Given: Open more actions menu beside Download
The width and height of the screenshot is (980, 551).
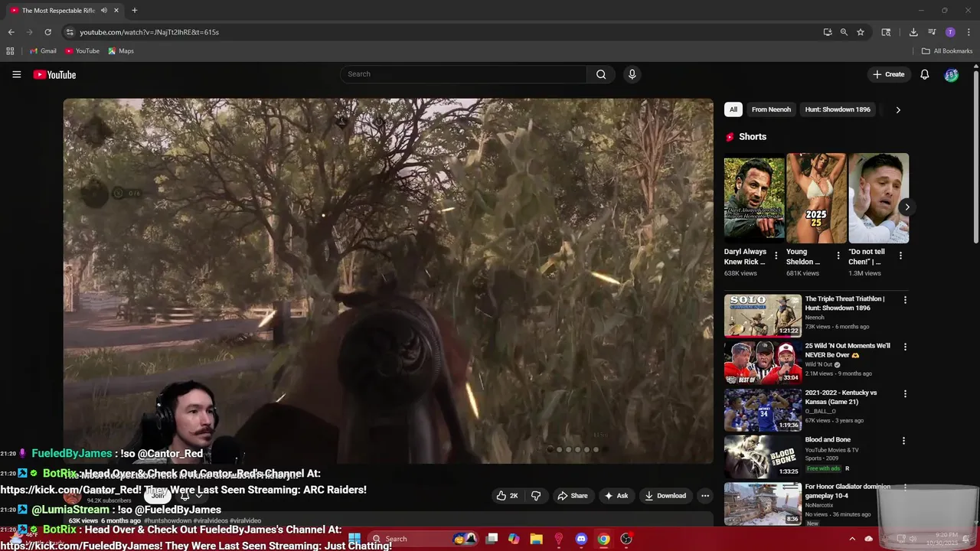Looking at the screenshot, I should click(x=705, y=495).
